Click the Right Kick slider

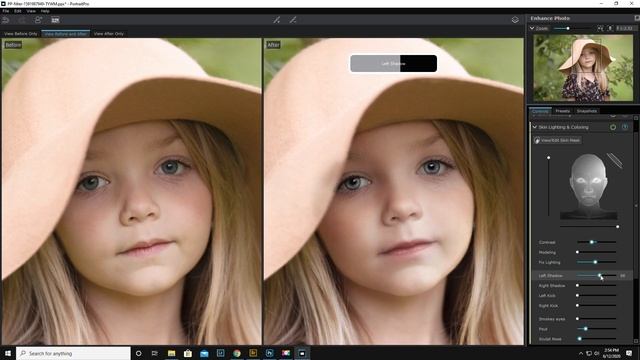coord(596,305)
